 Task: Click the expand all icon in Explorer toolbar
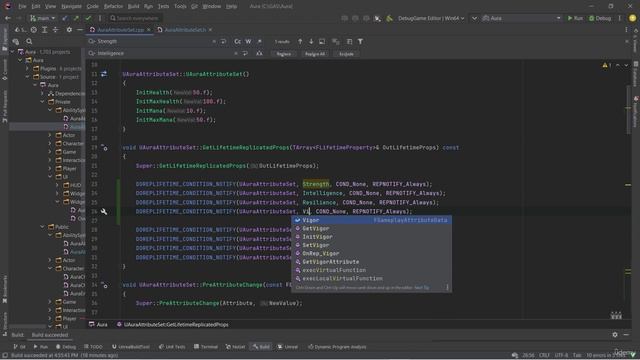pos(44,30)
